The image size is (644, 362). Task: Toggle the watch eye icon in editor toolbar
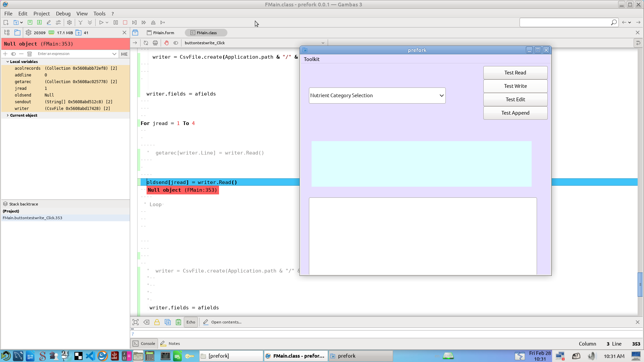(x=176, y=43)
